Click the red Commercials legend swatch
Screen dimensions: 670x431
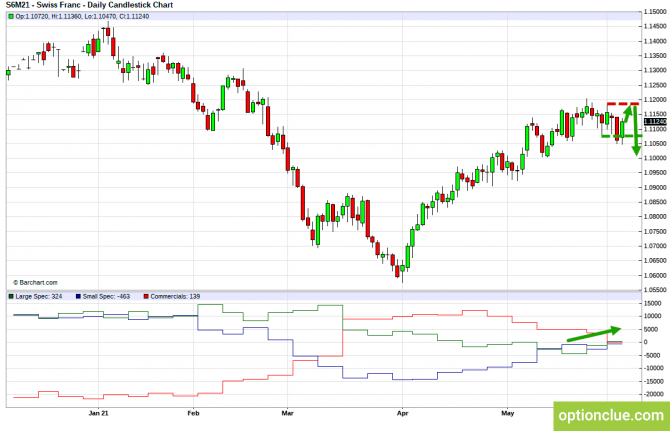(x=146, y=296)
